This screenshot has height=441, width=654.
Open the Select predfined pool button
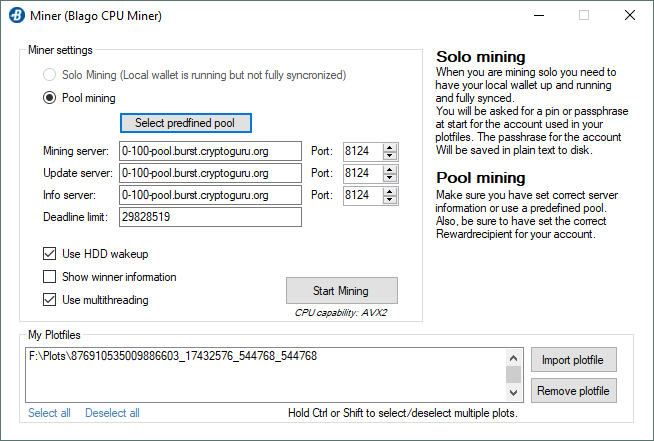tap(186, 123)
